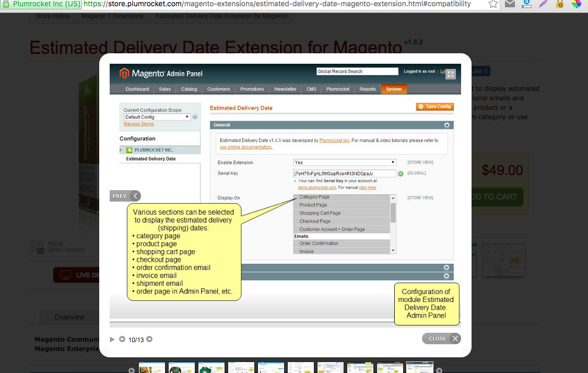The width and height of the screenshot is (588, 373).
Task: Click the browser address bar URL
Action: (277, 4)
